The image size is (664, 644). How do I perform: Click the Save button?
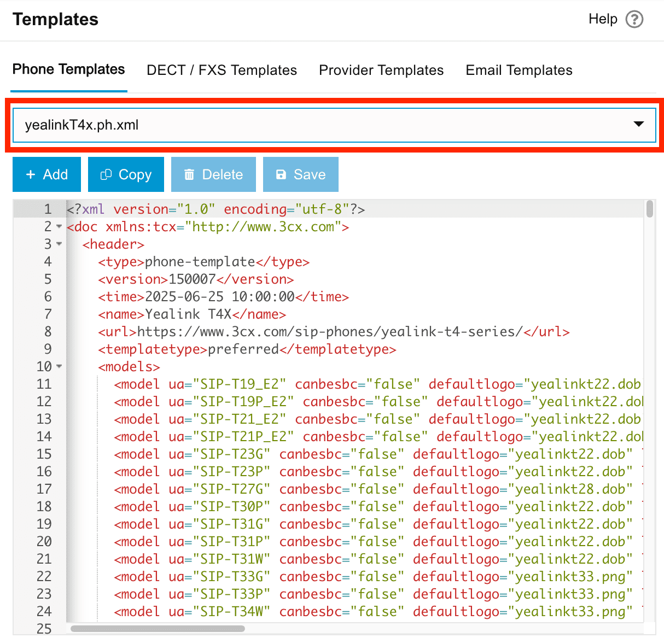300,174
